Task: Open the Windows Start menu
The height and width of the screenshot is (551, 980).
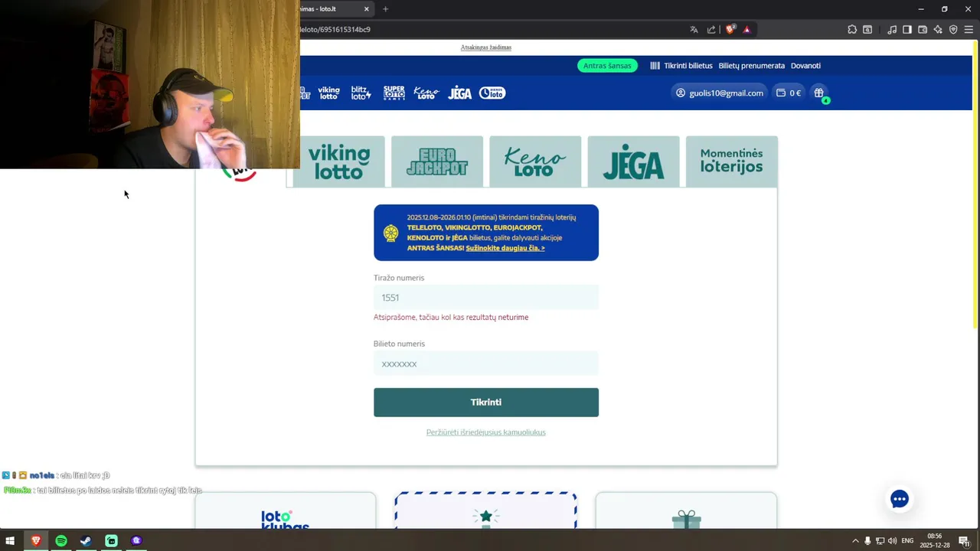Action: pos(10,541)
